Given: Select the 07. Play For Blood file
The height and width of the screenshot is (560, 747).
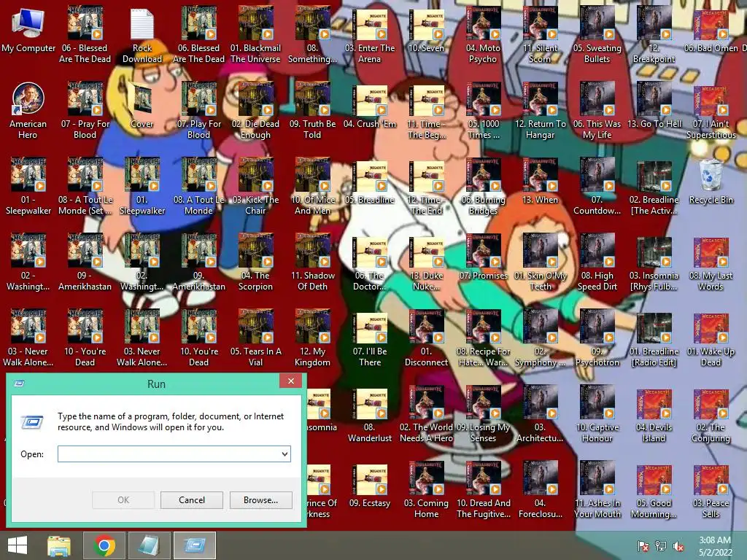Looking at the screenshot, I should tap(199, 111).
